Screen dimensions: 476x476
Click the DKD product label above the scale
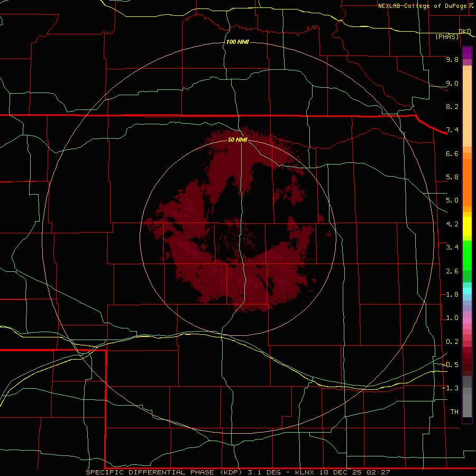pos(465,31)
